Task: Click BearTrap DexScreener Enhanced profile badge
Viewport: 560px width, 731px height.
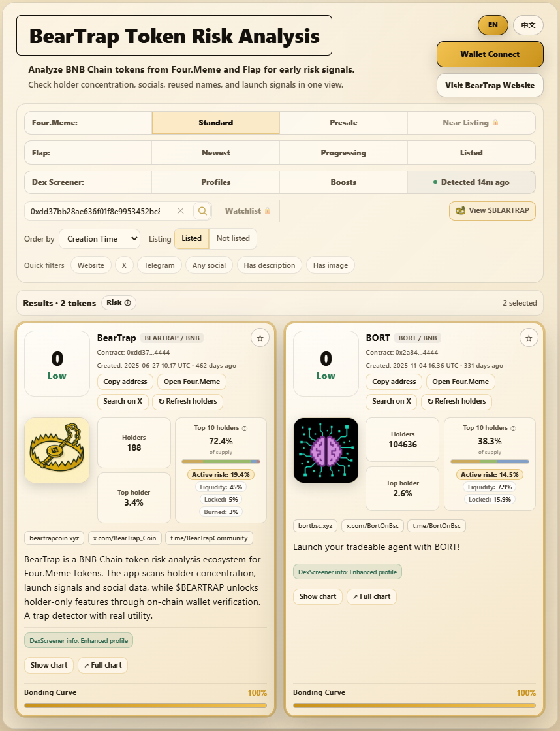Action: (79, 641)
